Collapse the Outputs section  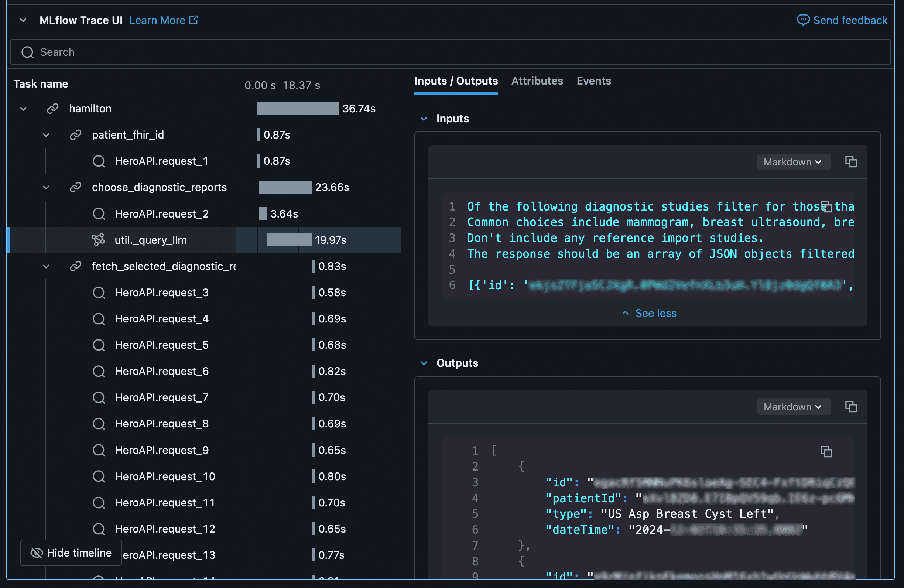[424, 363]
